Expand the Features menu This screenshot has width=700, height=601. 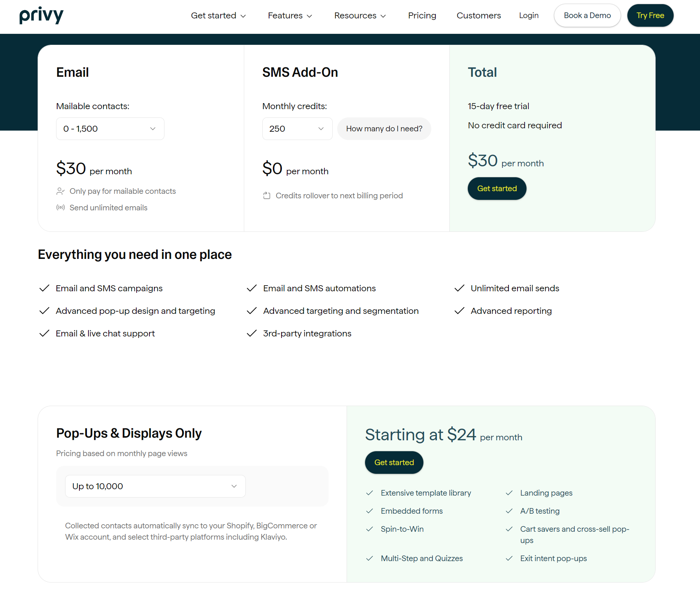290,15
